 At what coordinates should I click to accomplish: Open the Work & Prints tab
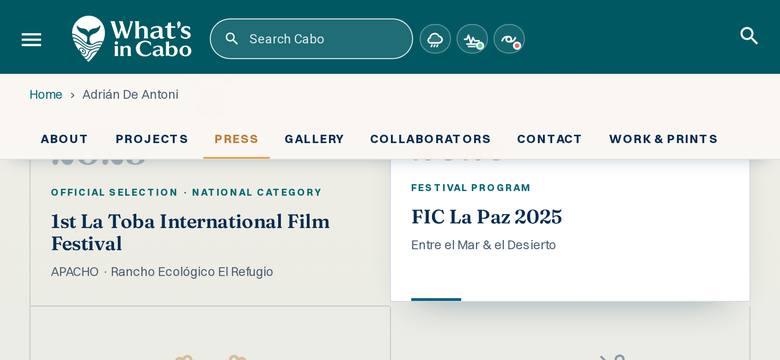(x=663, y=139)
